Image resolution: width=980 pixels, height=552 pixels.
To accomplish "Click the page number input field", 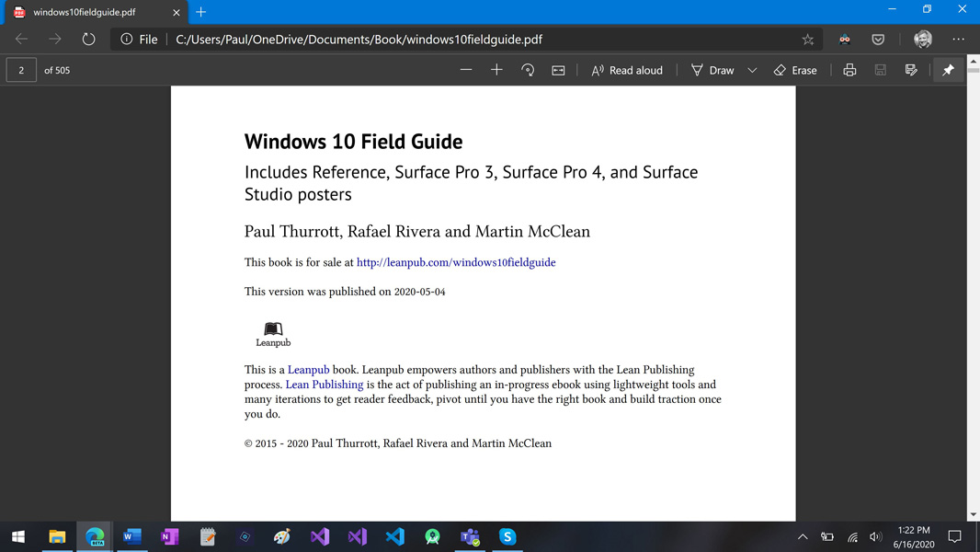I will (x=21, y=70).
